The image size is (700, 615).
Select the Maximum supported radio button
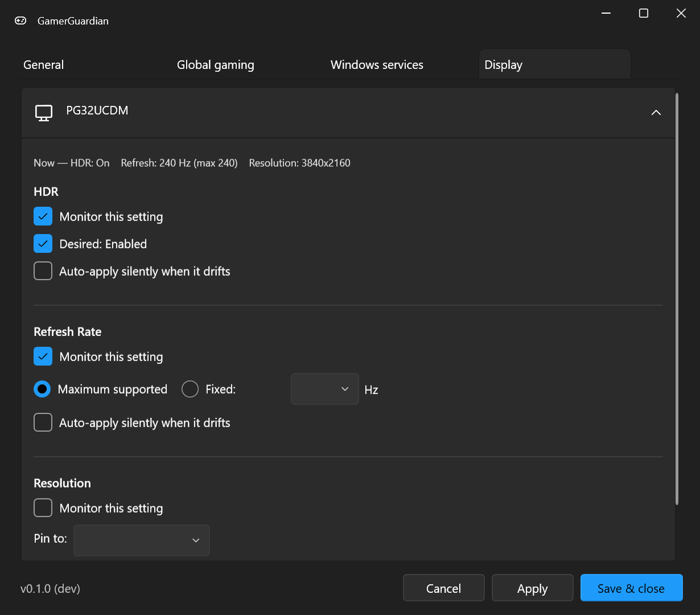pos(42,389)
